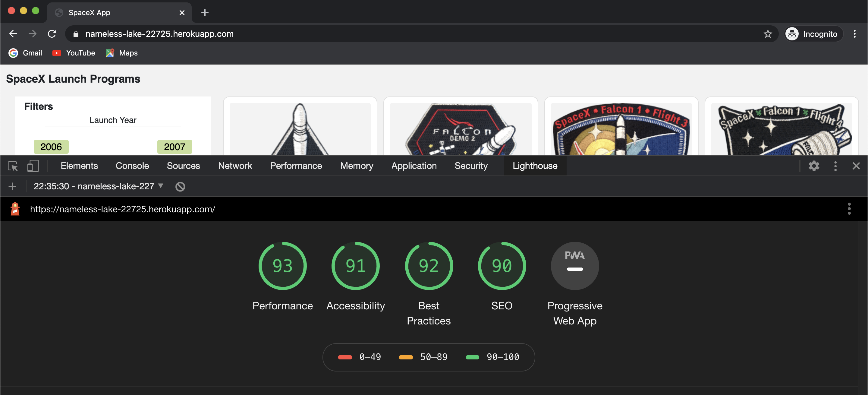
Task: Open a new browser tab
Action: 205,13
